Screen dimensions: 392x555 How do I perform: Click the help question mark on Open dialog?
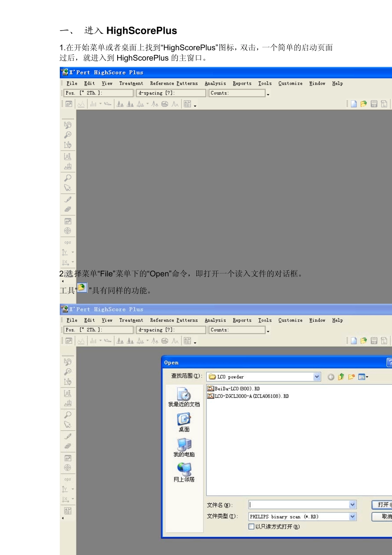[x=389, y=362]
